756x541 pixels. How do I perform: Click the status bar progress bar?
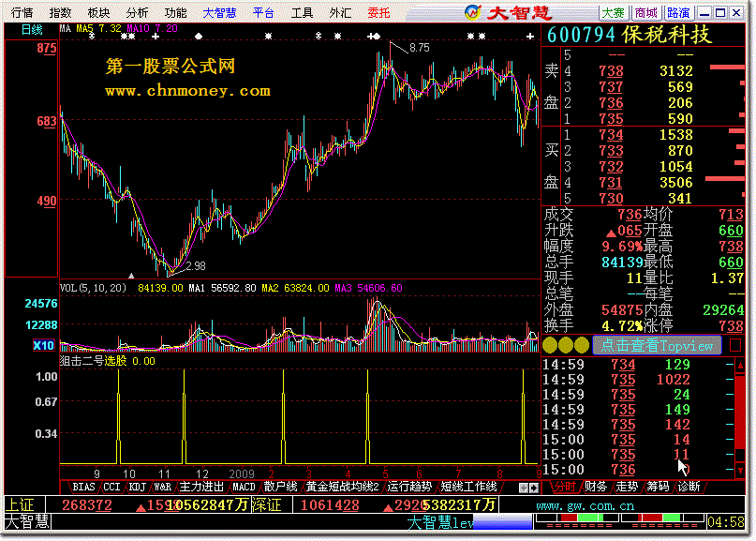502,522
